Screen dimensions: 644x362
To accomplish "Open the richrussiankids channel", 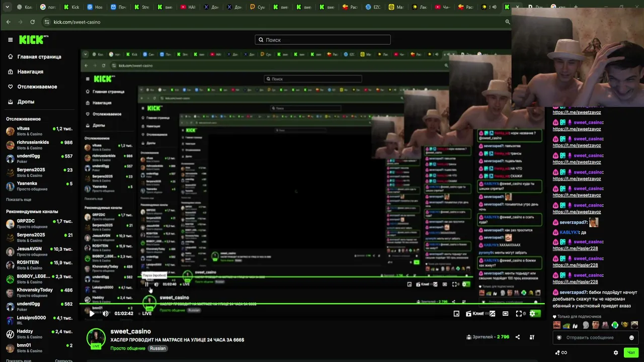I will coord(39,145).
